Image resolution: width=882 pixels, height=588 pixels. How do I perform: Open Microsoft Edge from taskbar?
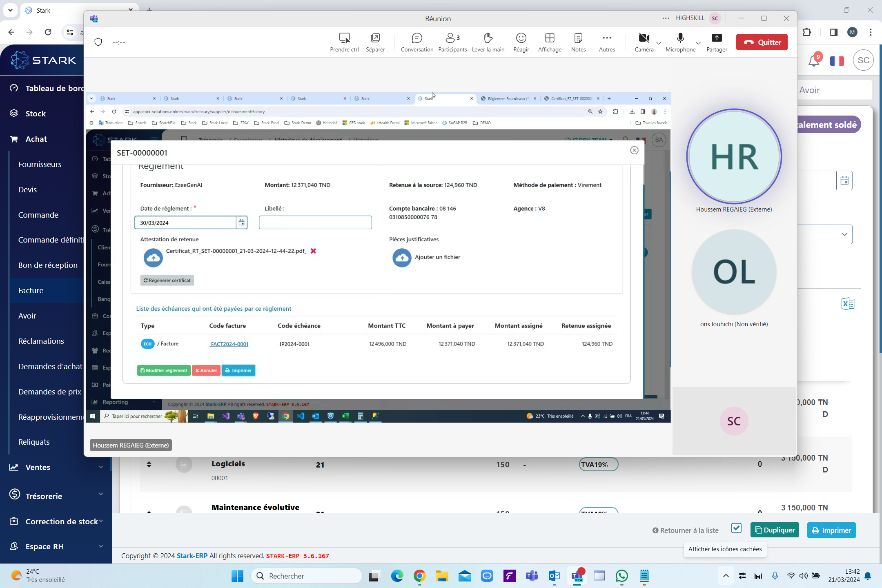397,576
